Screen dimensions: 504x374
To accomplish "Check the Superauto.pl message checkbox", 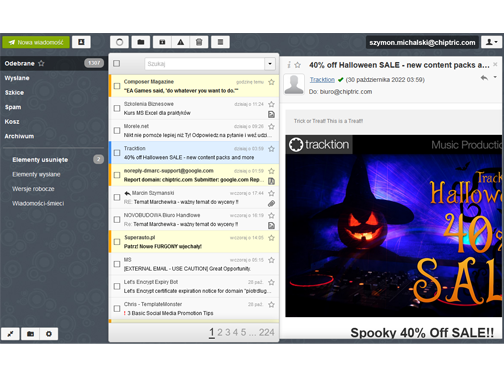I will [x=117, y=242].
